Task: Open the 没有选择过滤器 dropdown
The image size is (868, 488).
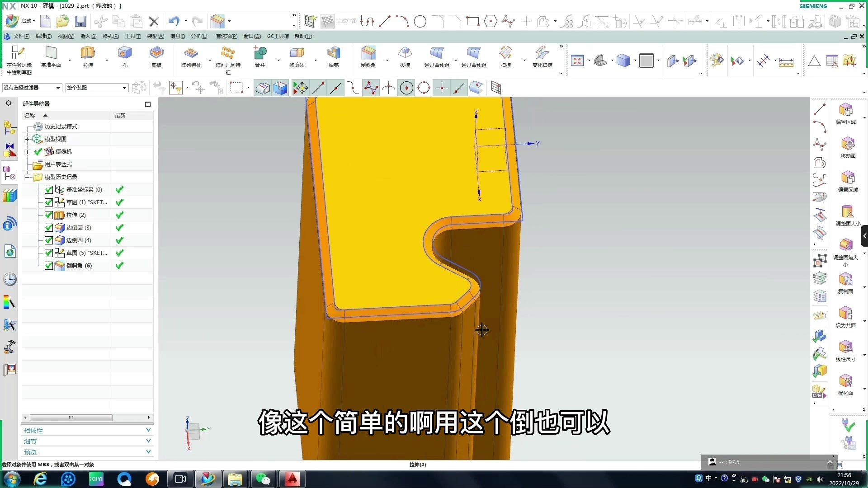Action: point(58,88)
